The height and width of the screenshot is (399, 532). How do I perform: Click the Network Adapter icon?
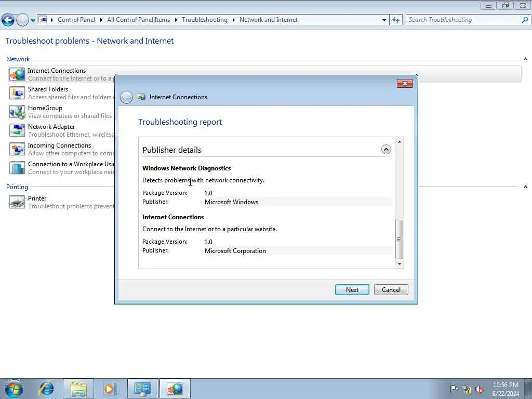(17, 130)
